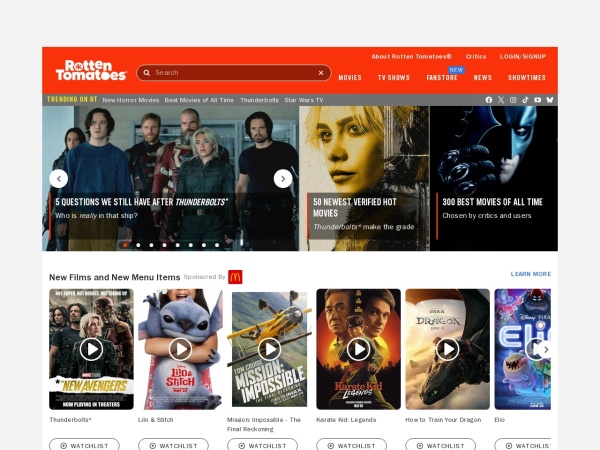Image resolution: width=600 pixels, height=450 pixels.
Task: Open trending Star Wars TV link
Action: (x=304, y=100)
